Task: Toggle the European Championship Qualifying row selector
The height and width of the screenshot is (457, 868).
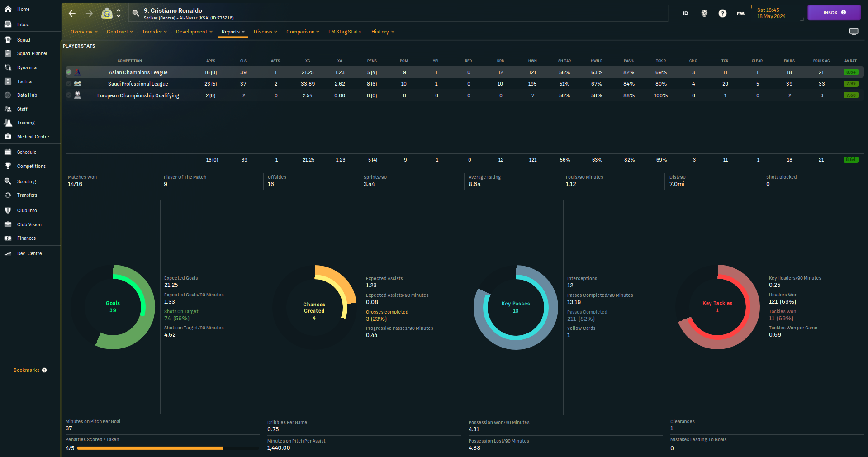Action: pyautogui.click(x=69, y=95)
